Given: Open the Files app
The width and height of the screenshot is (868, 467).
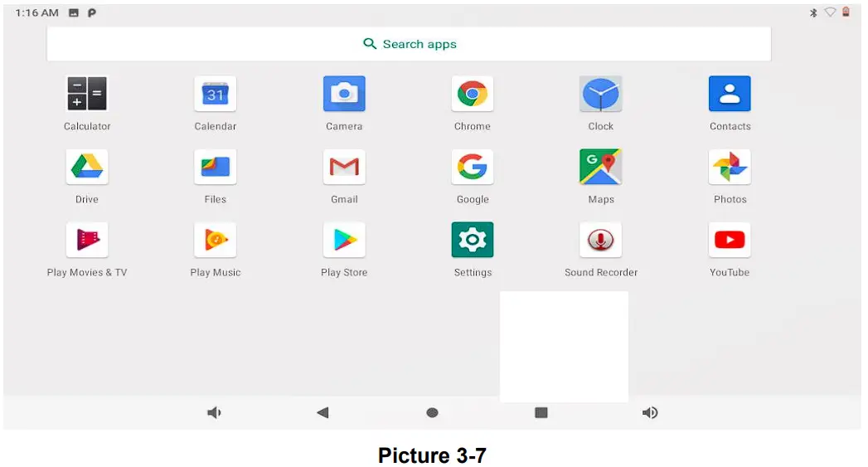Looking at the screenshot, I should tap(216, 167).
